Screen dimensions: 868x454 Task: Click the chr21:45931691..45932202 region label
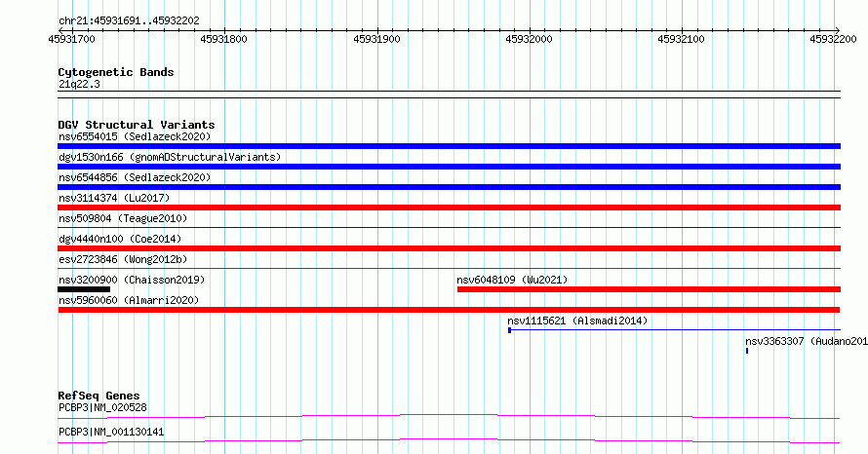click(x=129, y=21)
